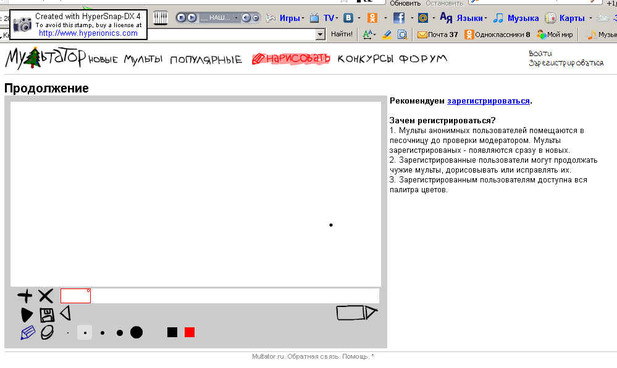The height and width of the screenshot is (368, 617).
Task: Open the Популярные section
Action: [206, 60]
